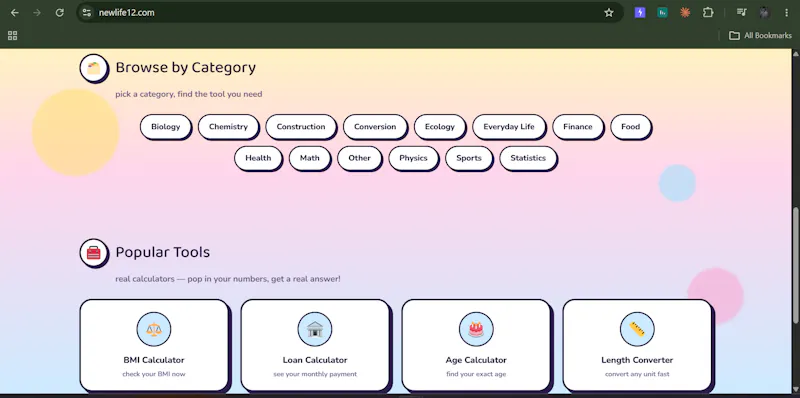Select the Sports category

[469, 158]
